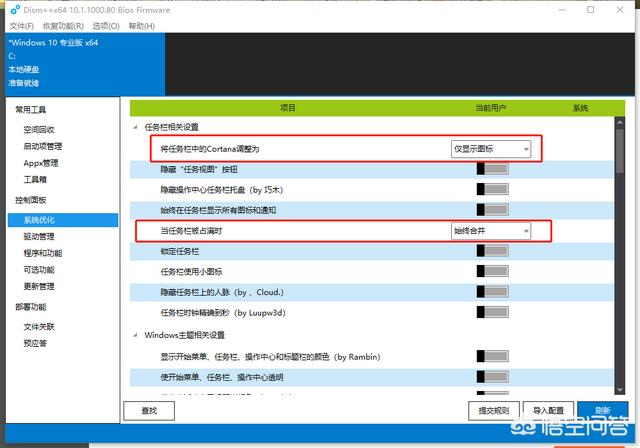The image size is (640, 448).
Task: Click the 查找 button
Action: 149,410
